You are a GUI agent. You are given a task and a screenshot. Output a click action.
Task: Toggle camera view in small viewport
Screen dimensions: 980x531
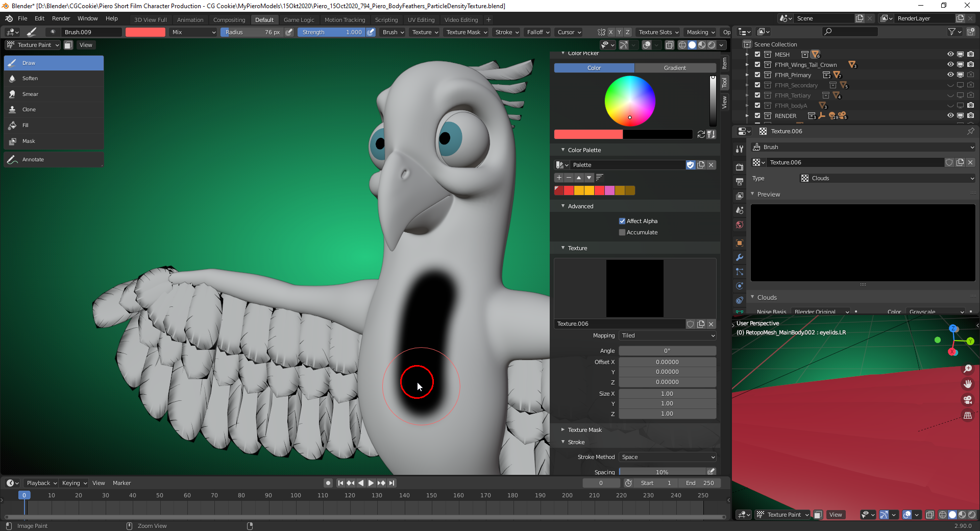pyautogui.click(x=968, y=400)
